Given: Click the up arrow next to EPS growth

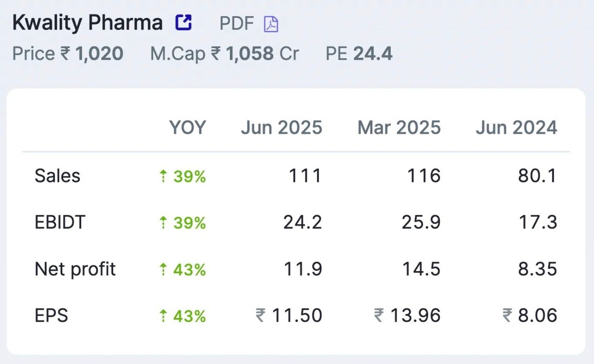Looking at the screenshot, I should click(163, 315).
